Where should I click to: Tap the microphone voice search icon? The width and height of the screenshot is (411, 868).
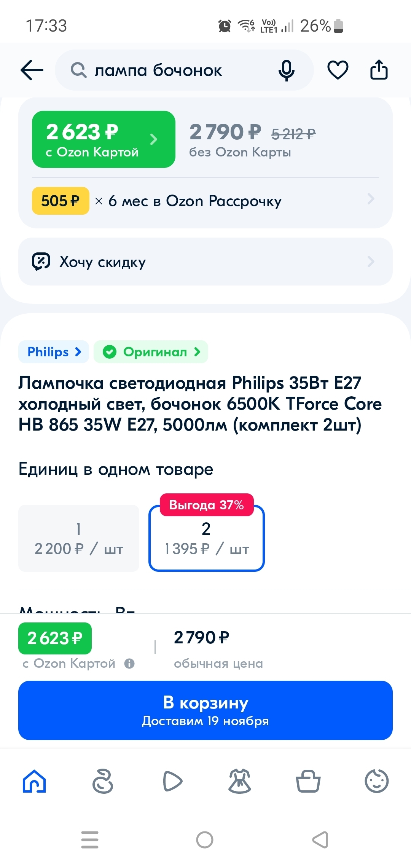pyautogui.click(x=286, y=70)
